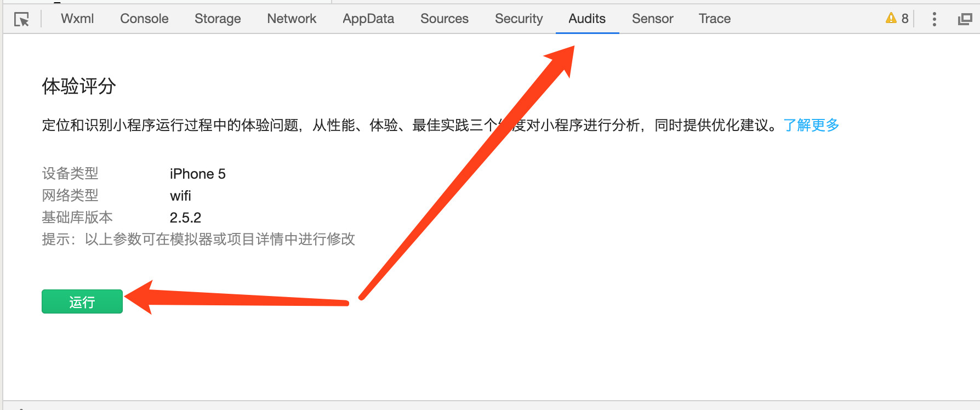Click the yellow warning triangle icon
This screenshot has width=980, height=410.
pos(891,18)
